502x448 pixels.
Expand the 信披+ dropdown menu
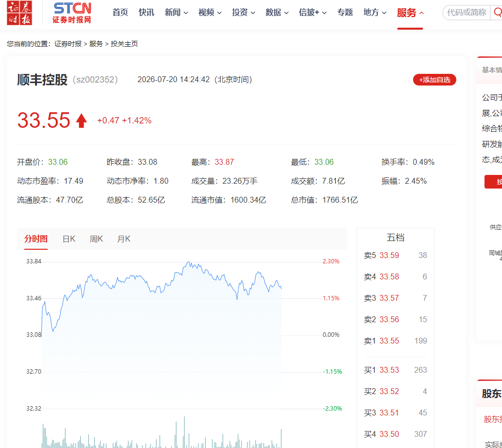312,13
